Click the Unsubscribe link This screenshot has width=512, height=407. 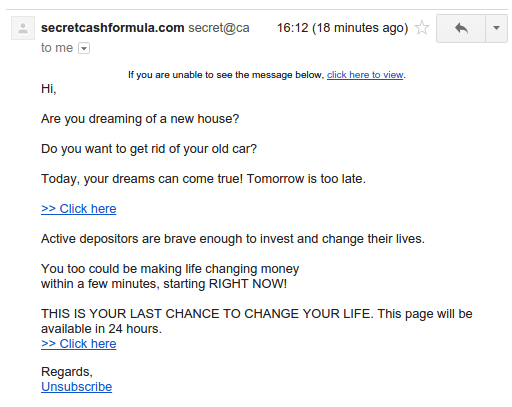[76, 387]
